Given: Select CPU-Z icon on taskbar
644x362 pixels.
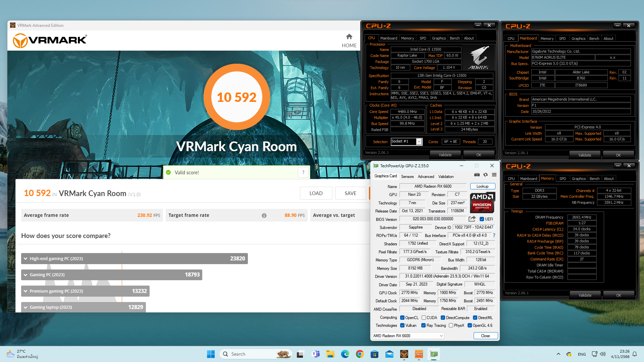Looking at the screenshot, I should [419, 354].
